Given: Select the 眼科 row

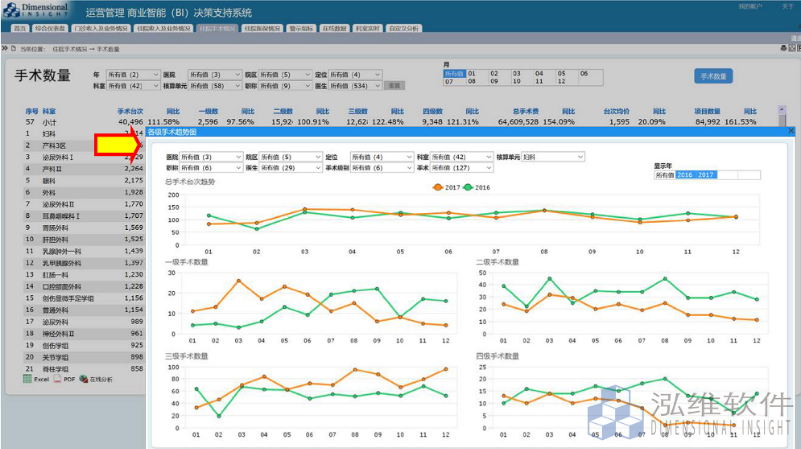Looking at the screenshot, I should click(84, 180).
